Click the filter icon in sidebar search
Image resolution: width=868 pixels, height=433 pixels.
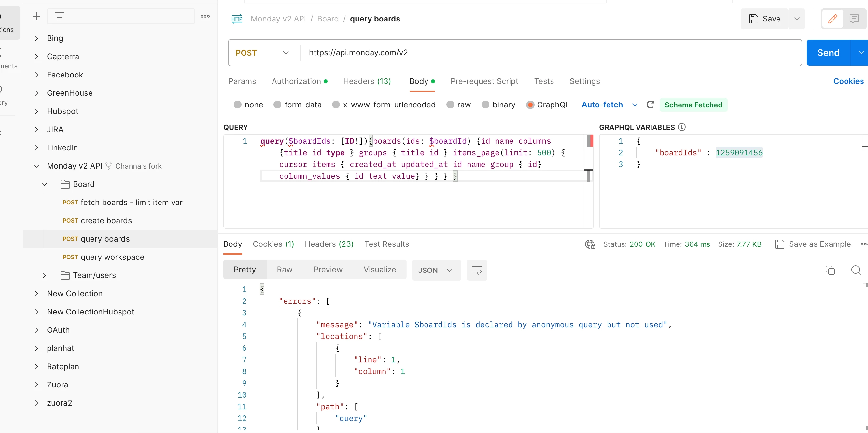59,16
